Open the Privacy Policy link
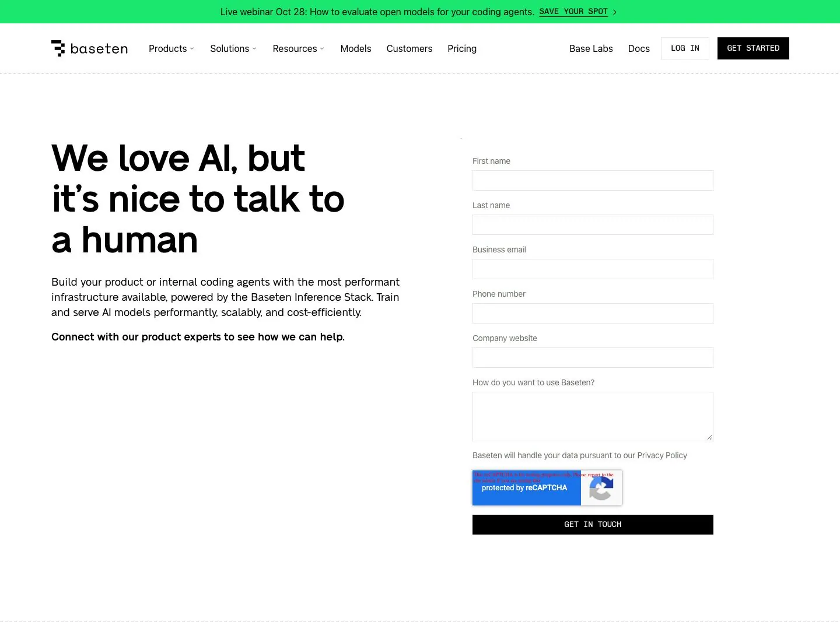The width and height of the screenshot is (840, 622). click(662, 455)
